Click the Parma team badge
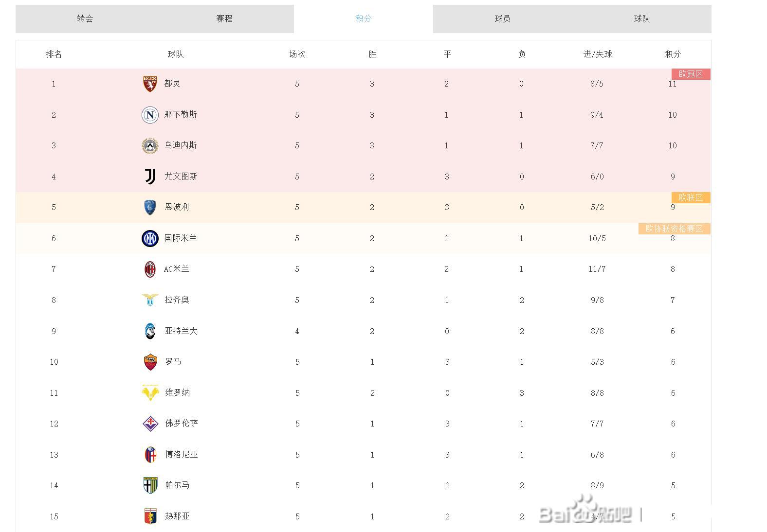The image size is (767, 532). (x=150, y=485)
